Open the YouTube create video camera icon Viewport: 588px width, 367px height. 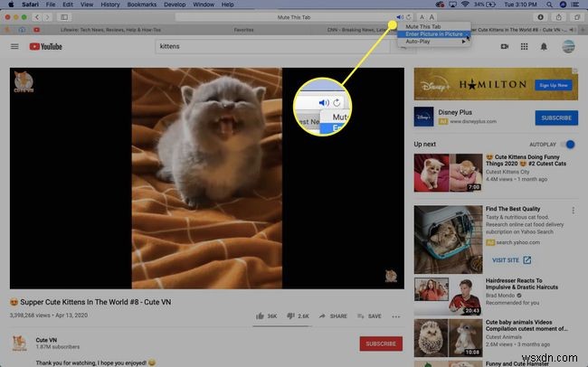[505, 46]
